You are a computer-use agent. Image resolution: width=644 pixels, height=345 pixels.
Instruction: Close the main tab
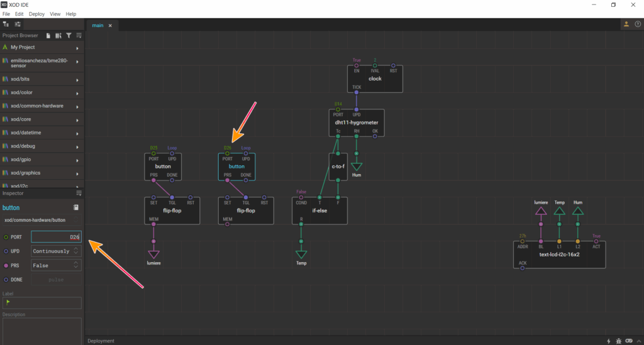[x=110, y=25]
